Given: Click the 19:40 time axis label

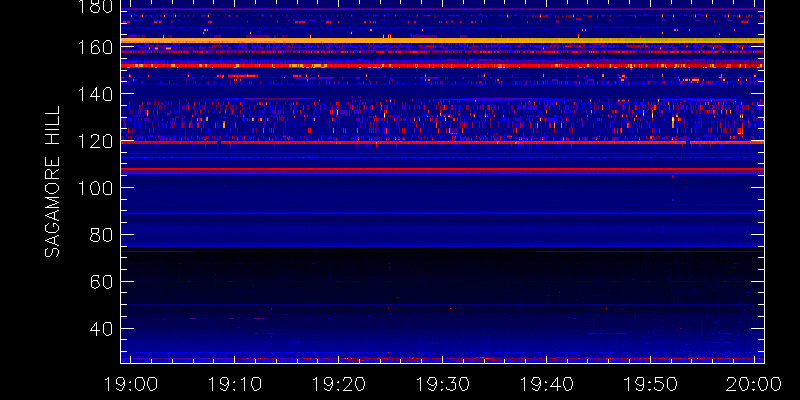Looking at the screenshot, I should 546,384.
